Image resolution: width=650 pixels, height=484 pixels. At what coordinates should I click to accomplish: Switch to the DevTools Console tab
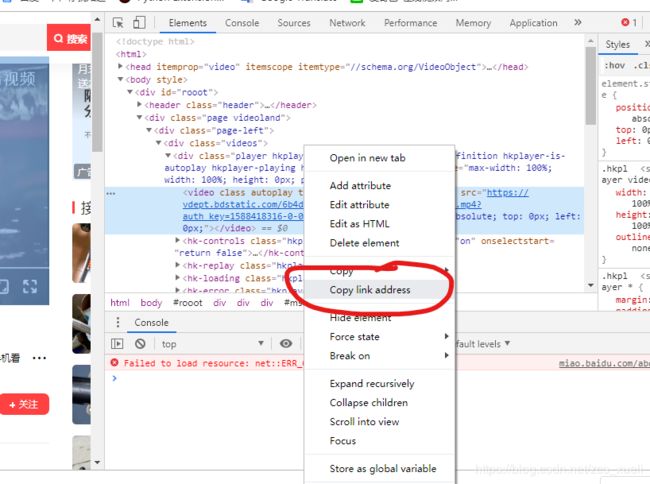(242, 23)
